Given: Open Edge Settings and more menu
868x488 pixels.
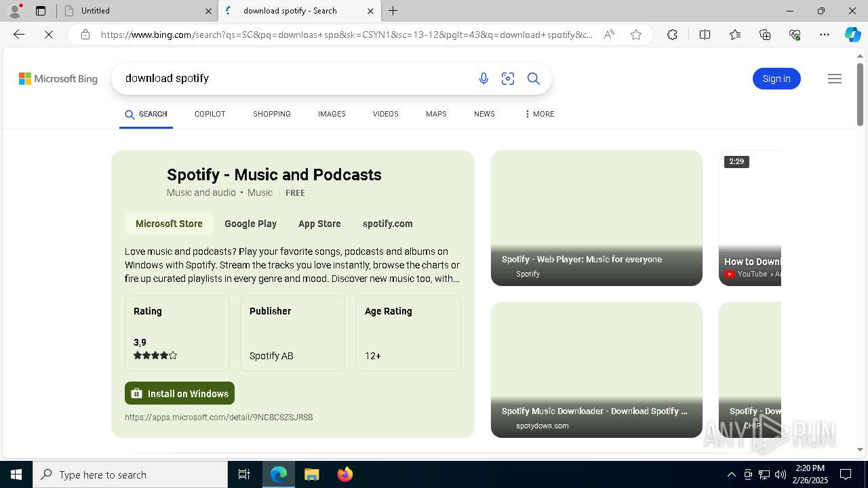Looking at the screenshot, I should (825, 35).
